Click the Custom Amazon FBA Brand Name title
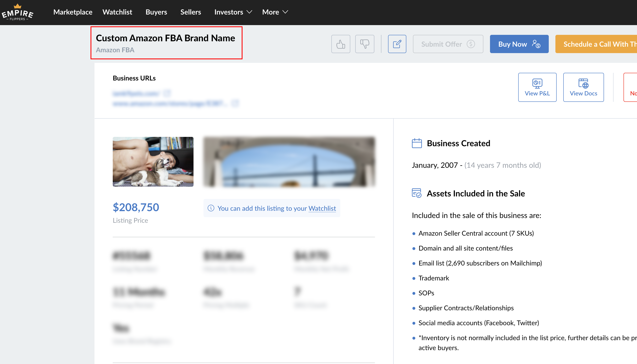This screenshot has width=637, height=364. pos(165,38)
